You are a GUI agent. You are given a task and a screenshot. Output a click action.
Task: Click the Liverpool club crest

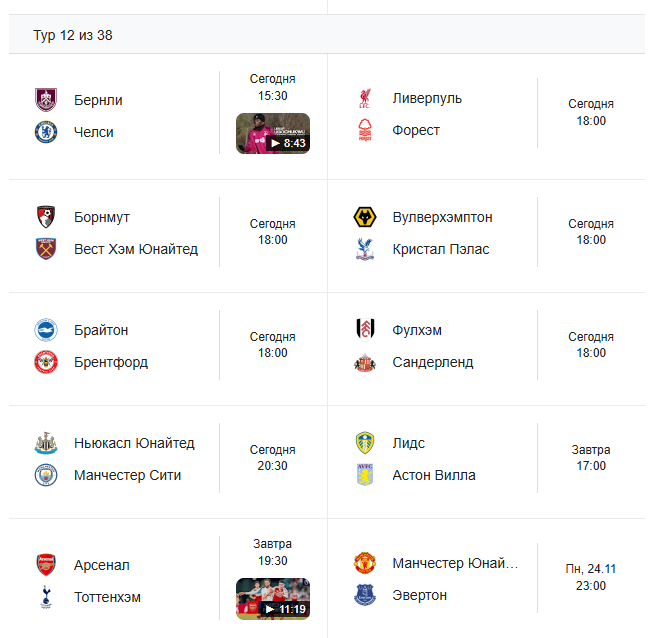365,98
